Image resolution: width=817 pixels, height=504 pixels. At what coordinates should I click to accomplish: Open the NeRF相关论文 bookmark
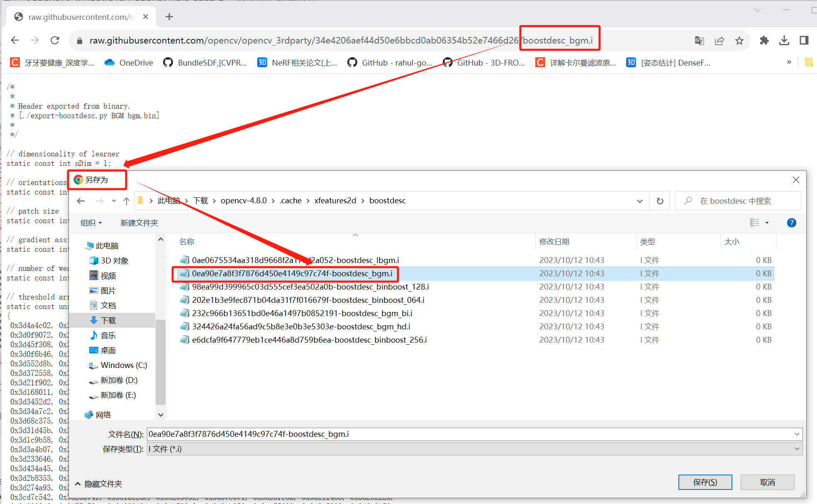[x=297, y=63]
